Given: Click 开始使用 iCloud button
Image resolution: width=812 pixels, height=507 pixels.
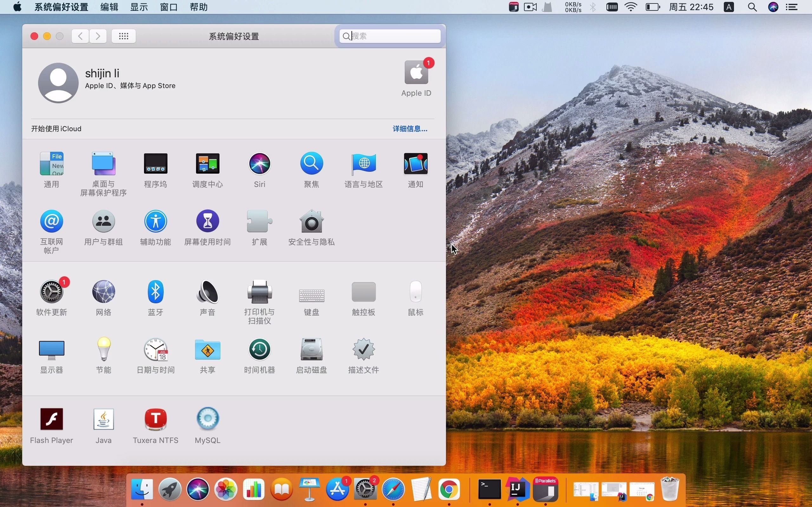Looking at the screenshot, I should [55, 129].
